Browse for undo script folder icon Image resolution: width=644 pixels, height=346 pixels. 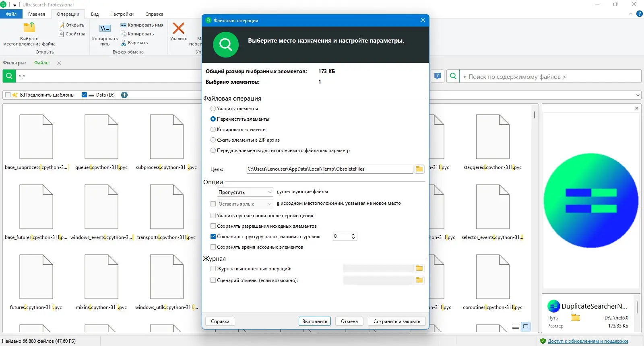point(419,280)
